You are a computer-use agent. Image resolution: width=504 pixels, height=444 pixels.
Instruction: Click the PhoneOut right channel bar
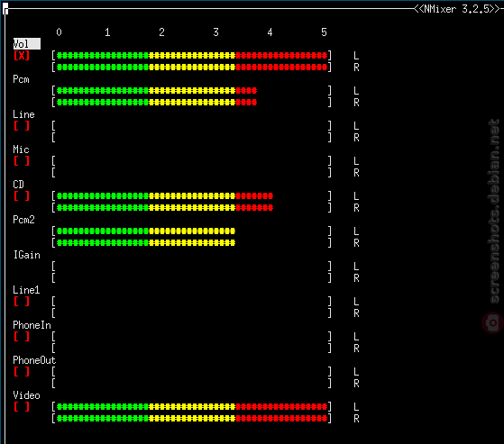(x=191, y=384)
